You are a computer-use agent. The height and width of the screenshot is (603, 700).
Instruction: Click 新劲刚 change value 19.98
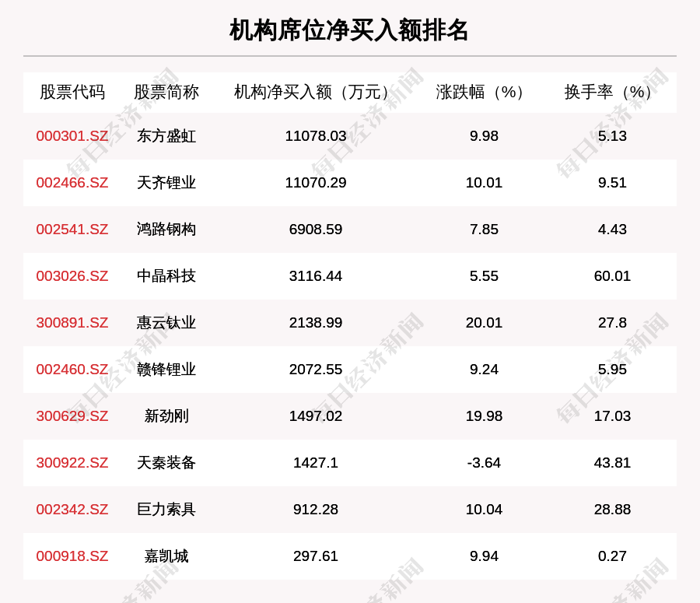tap(484, 415)
